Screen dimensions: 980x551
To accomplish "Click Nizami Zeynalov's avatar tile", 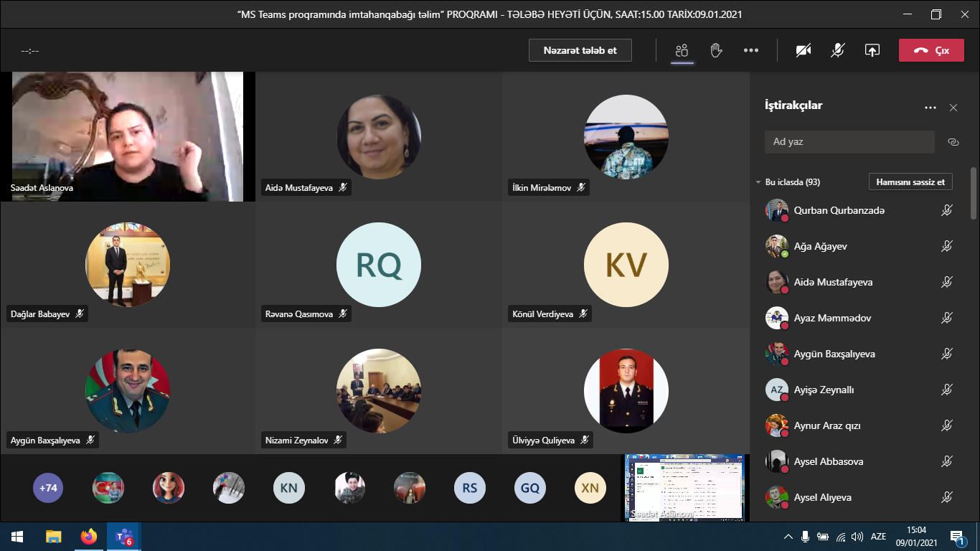I will coord(379,391).
